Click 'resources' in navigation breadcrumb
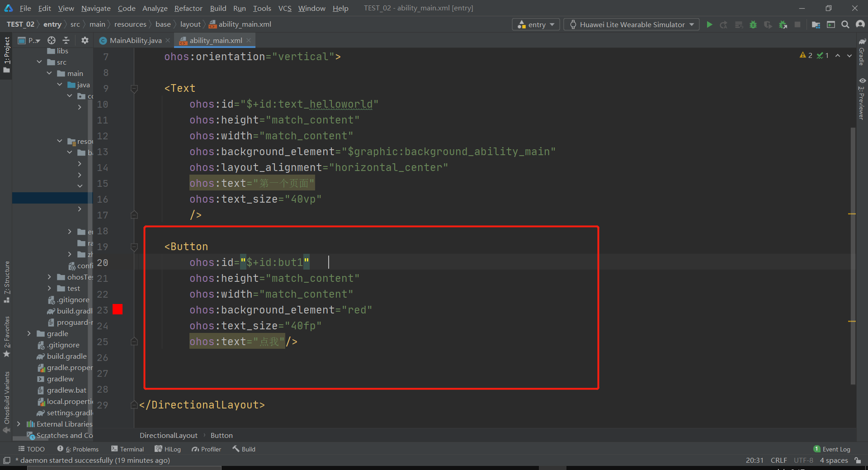 (x=130, y=24)
